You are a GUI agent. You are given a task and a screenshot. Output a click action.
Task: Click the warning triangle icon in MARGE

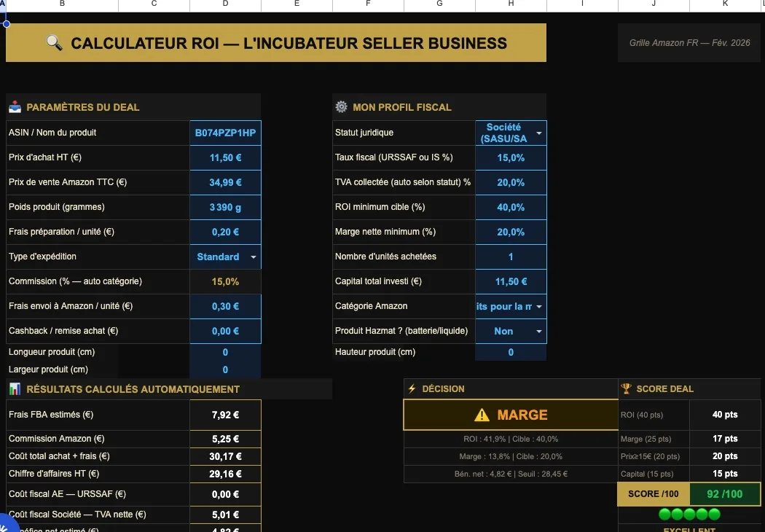(482, 415)
